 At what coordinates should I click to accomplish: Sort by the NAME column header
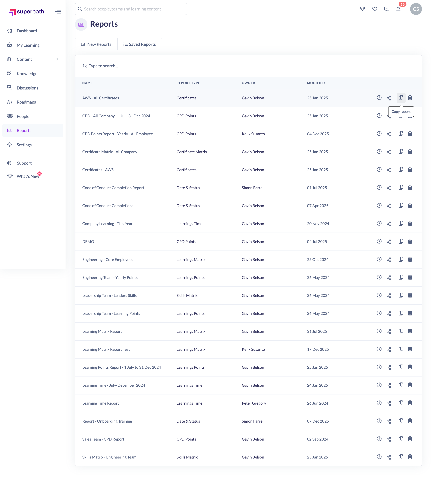pos(87,83)
